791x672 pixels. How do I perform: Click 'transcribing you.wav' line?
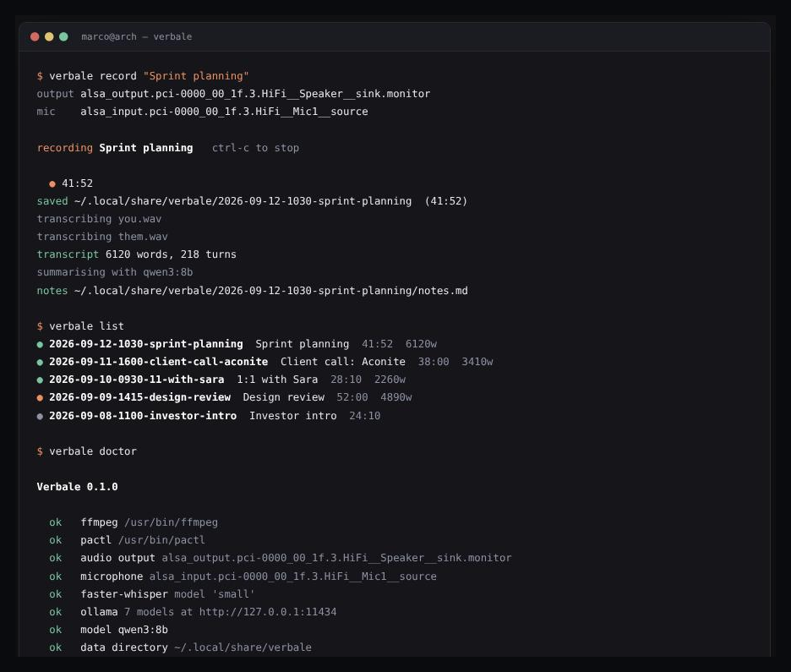click(x=99, y=219)
